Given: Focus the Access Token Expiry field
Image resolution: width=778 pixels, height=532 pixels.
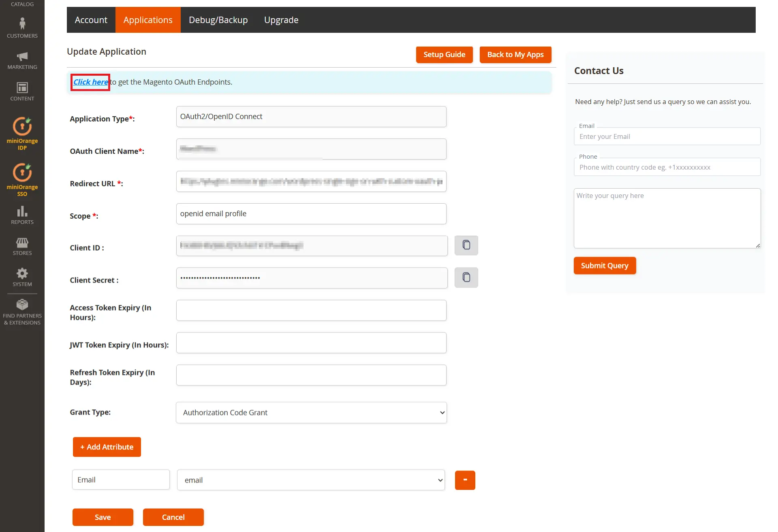Looking at the screenshot, I should [x=311, y=311].
